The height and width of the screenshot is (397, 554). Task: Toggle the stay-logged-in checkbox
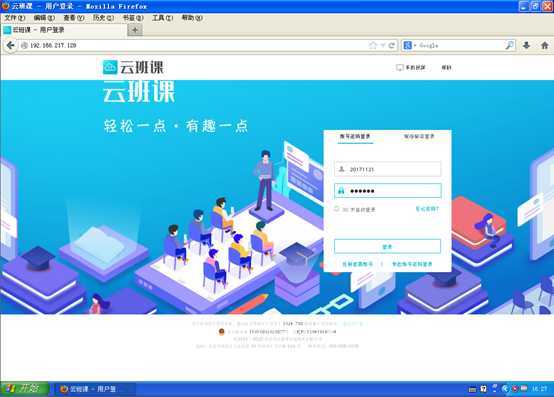337,209
